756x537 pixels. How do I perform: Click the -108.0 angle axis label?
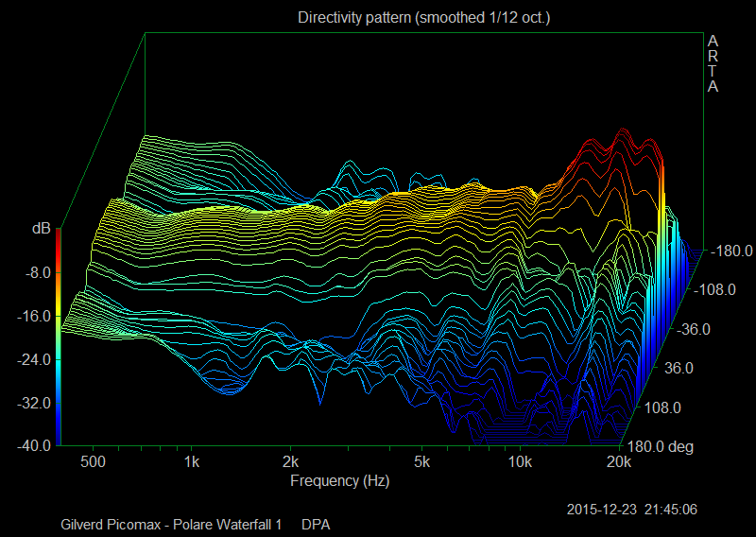pos(714,290)
